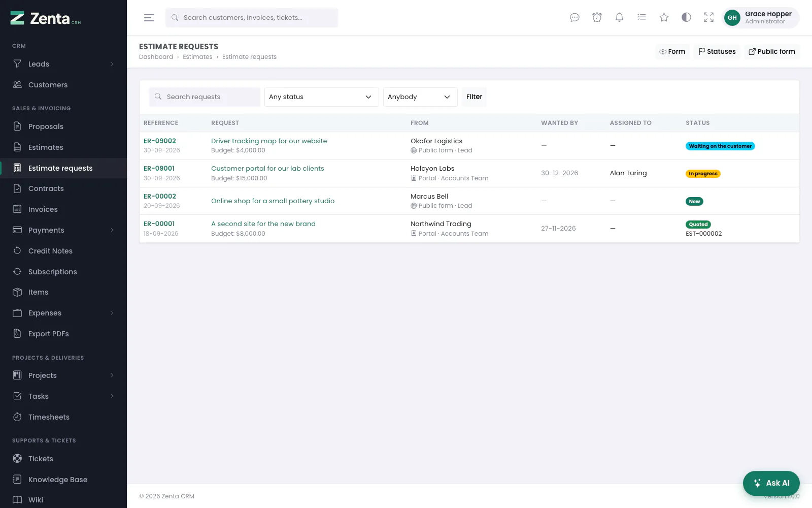Open Knowledge Base in the sidebar
Viewport: 812px width, 508px height.
pos(63,480)
